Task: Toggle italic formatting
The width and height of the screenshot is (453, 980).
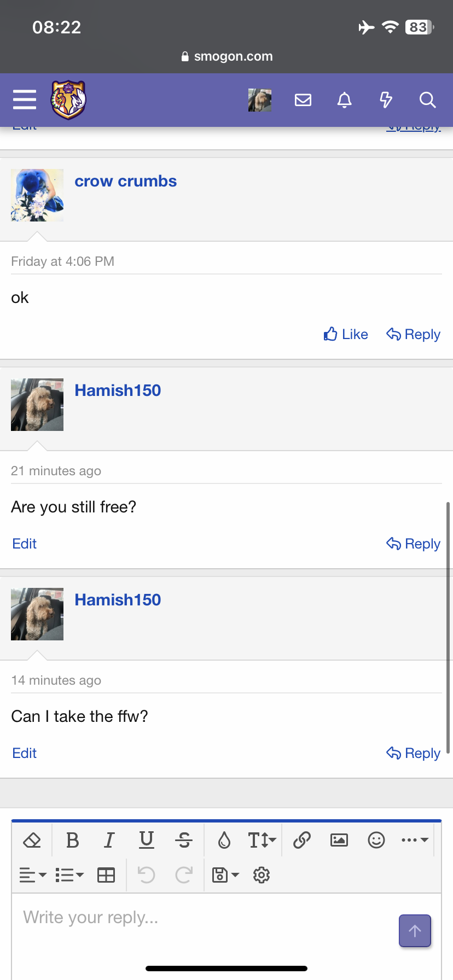Action: [x=109, y=840]
